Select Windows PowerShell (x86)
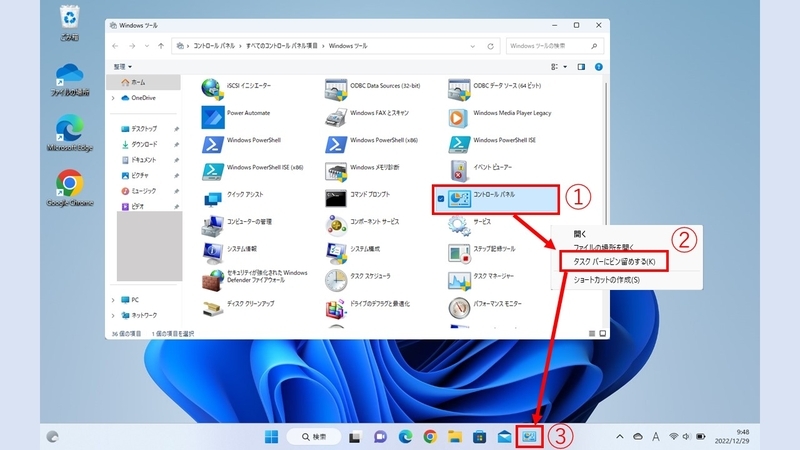Image resolution: width=800 pixels, height=450 pixels. [x=371, y=143]
